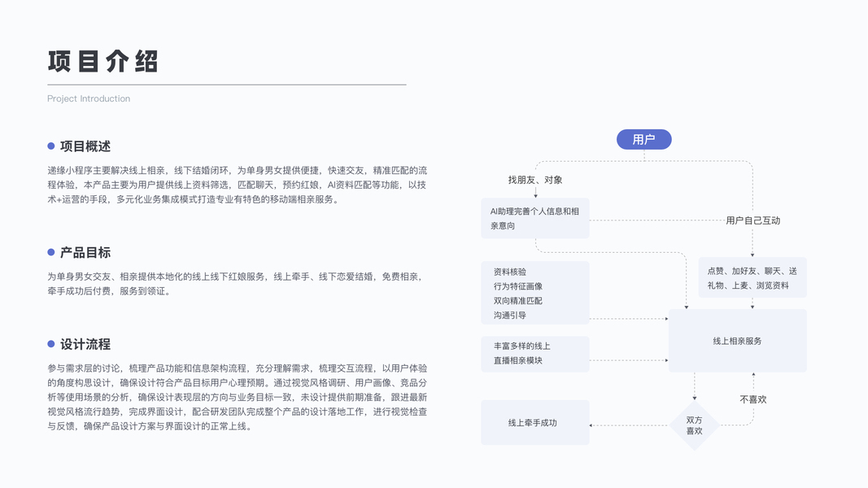Click the 不喜欢 branch label
The width and height of the screenshot is (868, 488).
pos(752,399)
